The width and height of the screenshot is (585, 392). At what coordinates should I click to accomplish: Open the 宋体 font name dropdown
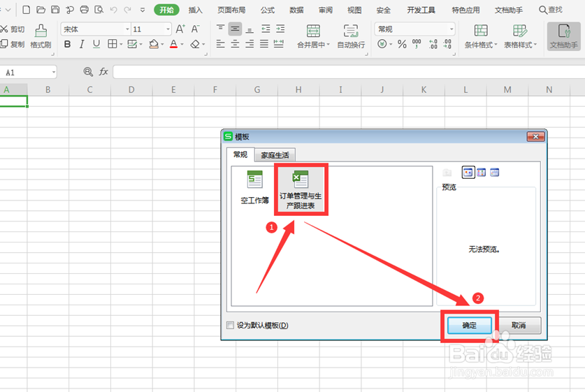click(127, 29)
